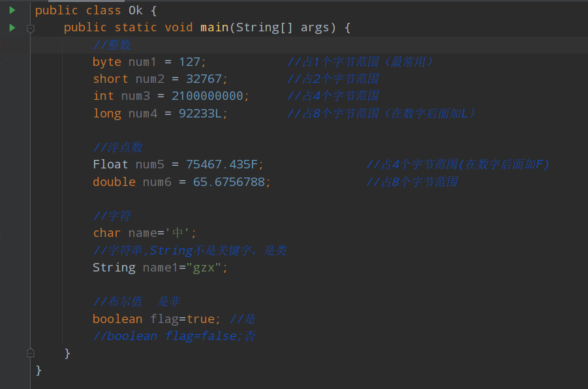
Task: Click the value 2100000000
Action: (207, 95)
